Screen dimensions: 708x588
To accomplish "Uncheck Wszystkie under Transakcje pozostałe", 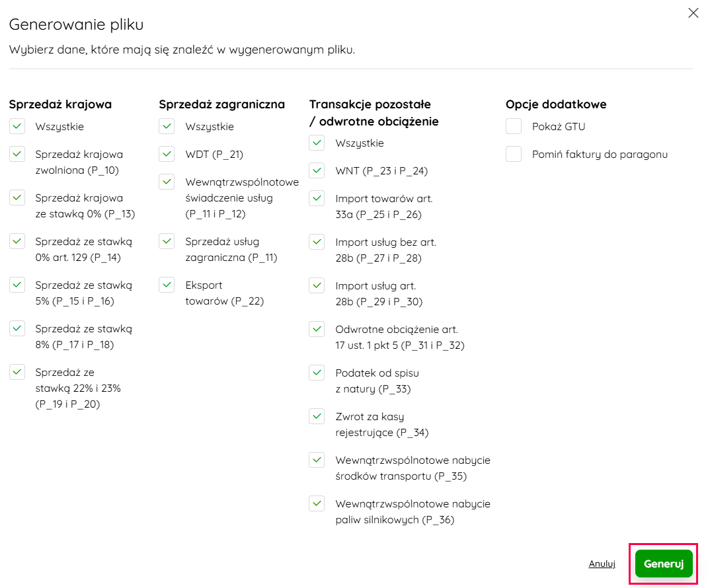I will [x=317, y=143].
